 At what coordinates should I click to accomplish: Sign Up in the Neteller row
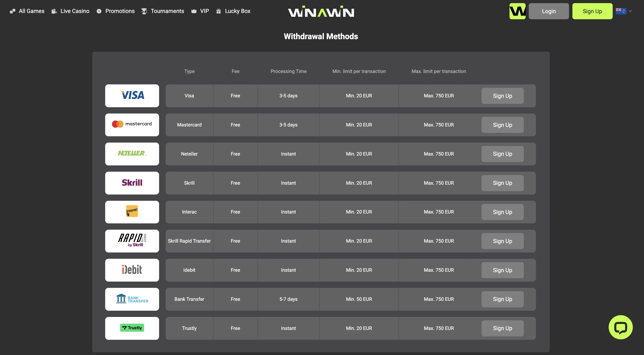tap(503, 154)
